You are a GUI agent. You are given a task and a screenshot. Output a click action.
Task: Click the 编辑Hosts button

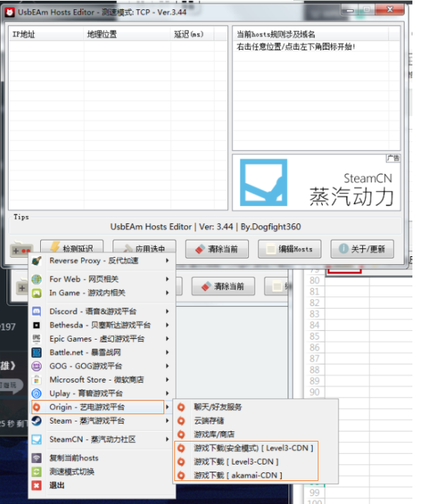(x=290, y=249)
